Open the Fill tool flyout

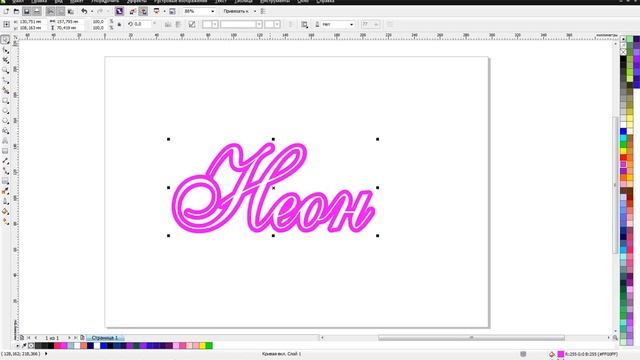point(5,212)
